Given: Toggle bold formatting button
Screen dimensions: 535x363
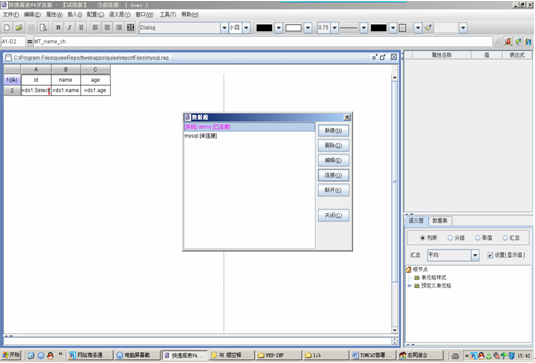Looking at the screenshot, I should [x=58, y=28].
